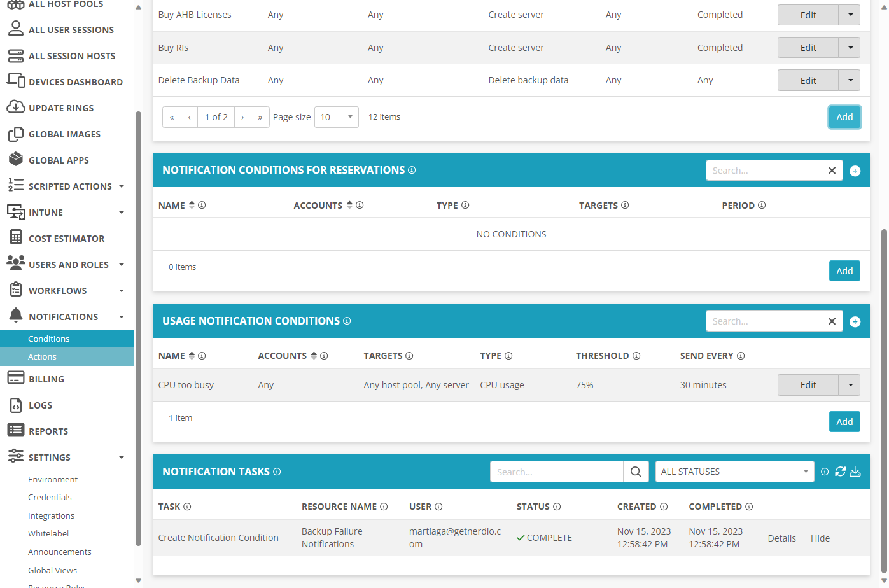Add a reservation notification condition
The height and width of the screenshot is (588, 889).
tap(844, 271)
